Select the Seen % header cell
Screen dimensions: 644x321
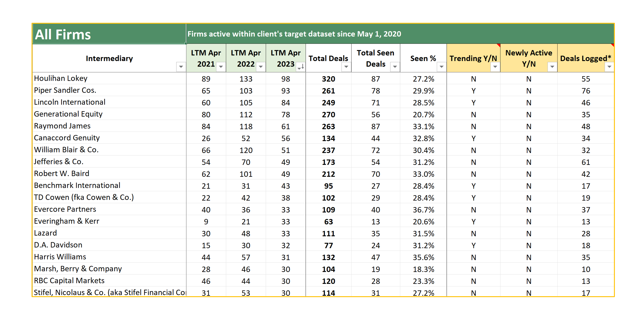(423, 58)
